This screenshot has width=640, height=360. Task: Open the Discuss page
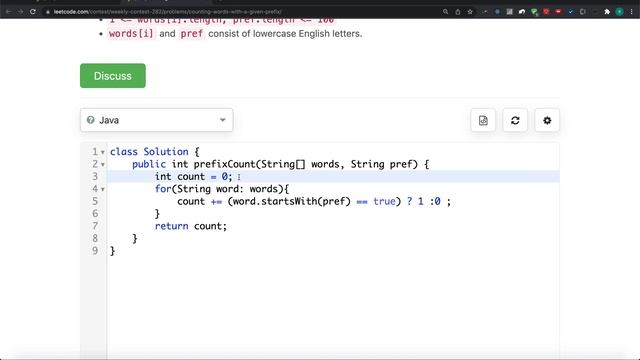(113, 76)
